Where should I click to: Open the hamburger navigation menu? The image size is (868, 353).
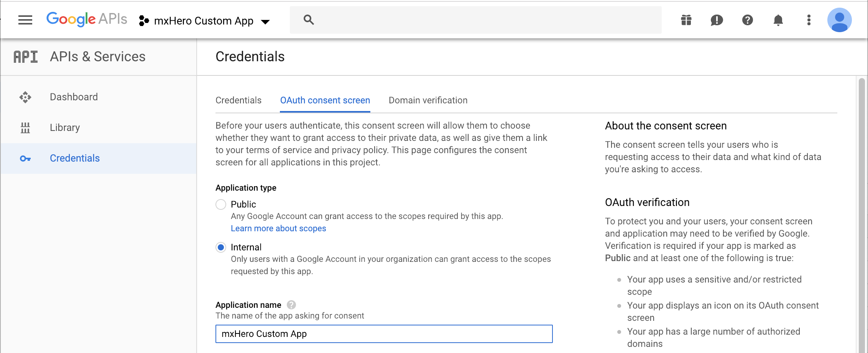click(x=25, y=20)
